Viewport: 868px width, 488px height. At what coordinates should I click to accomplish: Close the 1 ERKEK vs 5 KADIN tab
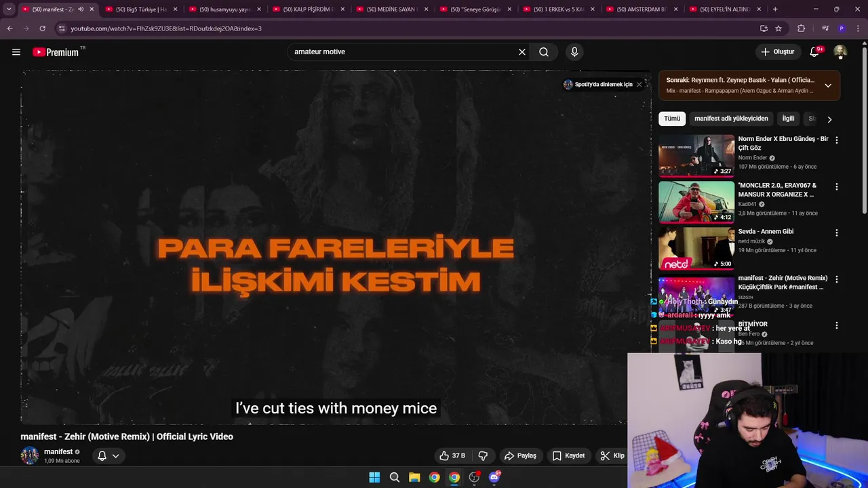tap(592, 9)
